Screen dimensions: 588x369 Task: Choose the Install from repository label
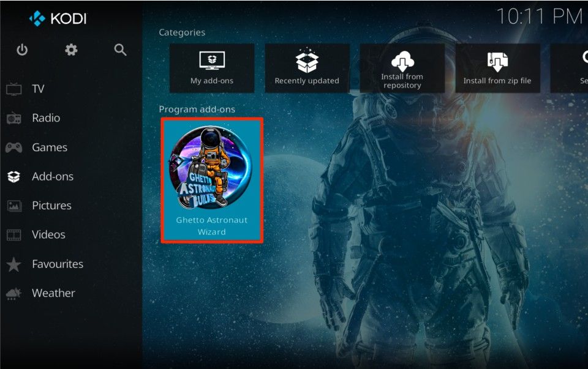pos(402,81)
